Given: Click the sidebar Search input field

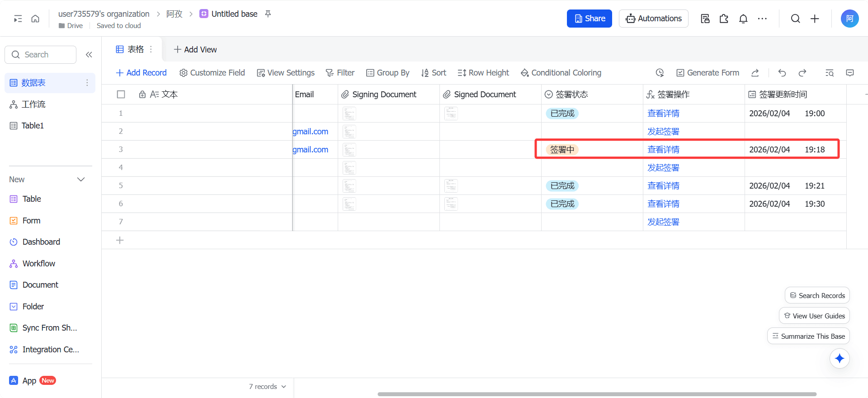Looking at the screenshot, I should tap(41, 55).
